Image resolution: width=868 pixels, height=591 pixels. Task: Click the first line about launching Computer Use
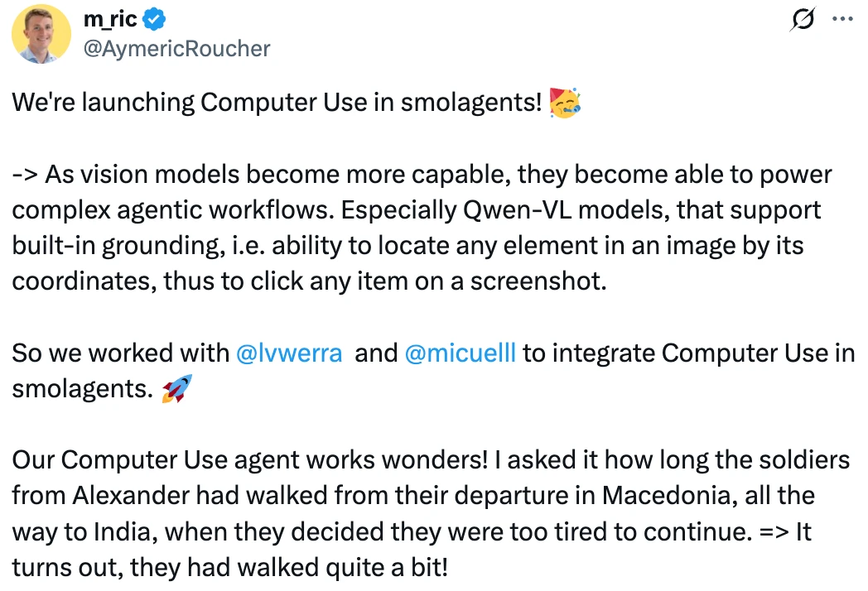[x=277, y=103]
